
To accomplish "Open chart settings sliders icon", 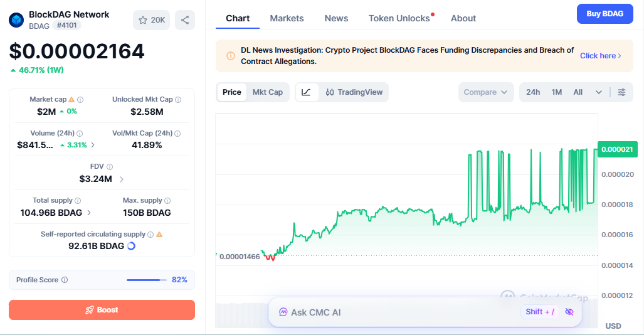I will point(622,92).
